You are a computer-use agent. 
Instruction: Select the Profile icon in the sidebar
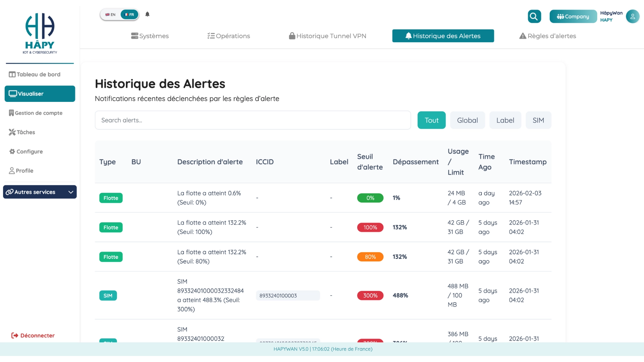click(12, 171)
